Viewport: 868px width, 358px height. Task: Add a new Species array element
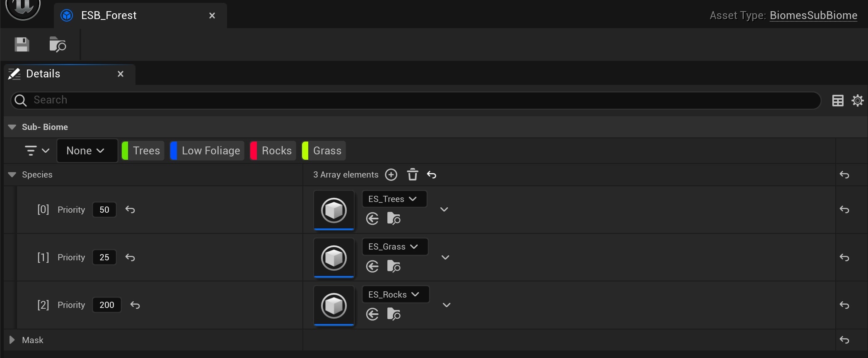pyautogui.click(x=391, y=175)
